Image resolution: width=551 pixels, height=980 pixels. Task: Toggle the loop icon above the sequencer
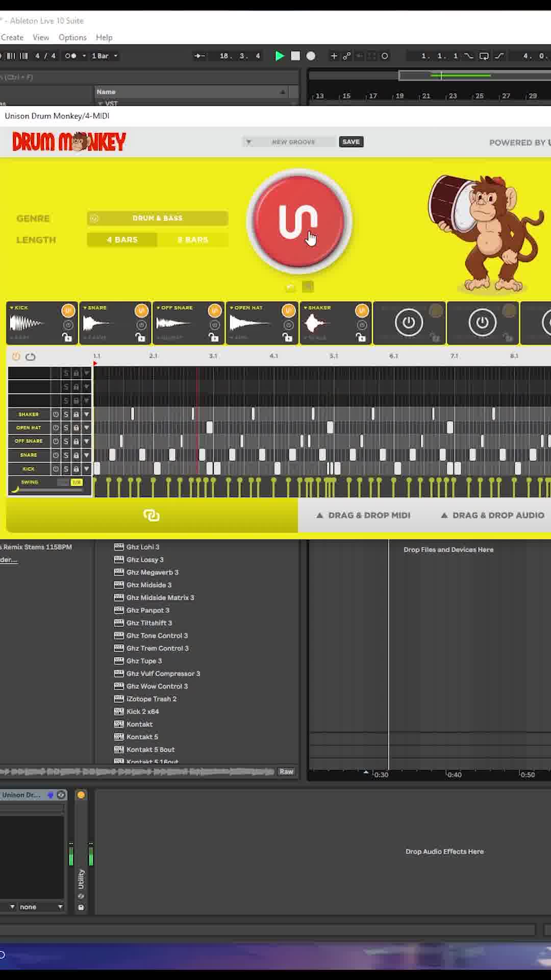[x=31, y=357]
